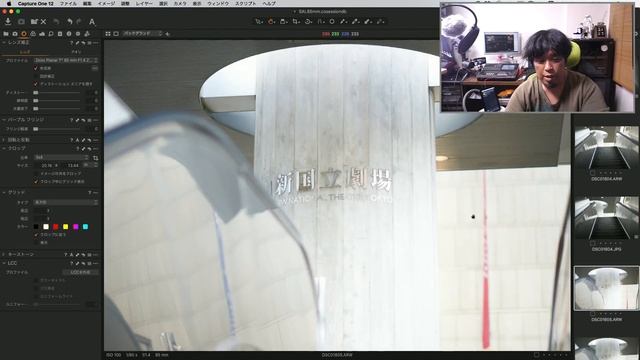Select the Crop cursor tool
This screenshot has height=360, width=640.
296,21
